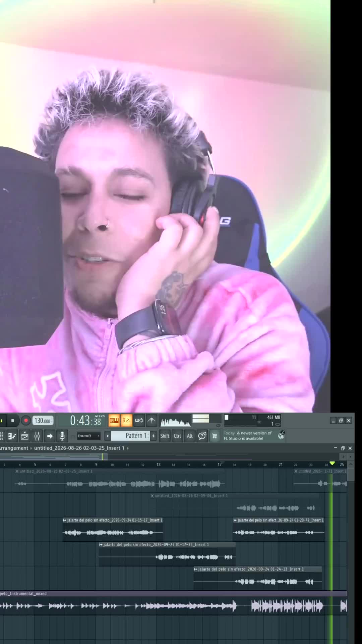Enable loop recording icon
This screenshot has width=362, height=644.
pos(139,420)
